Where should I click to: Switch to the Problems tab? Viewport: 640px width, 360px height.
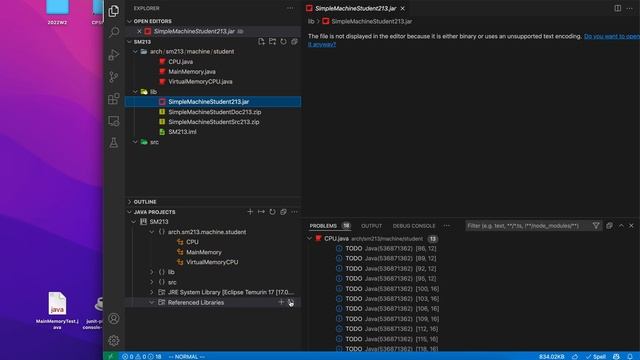323,226
